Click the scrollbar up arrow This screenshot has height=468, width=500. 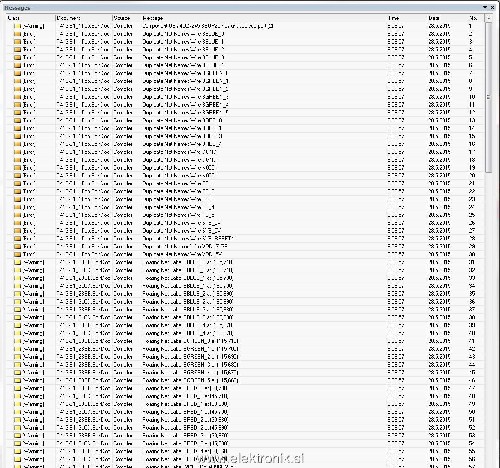pyautogui.click(x=489, y=18)
